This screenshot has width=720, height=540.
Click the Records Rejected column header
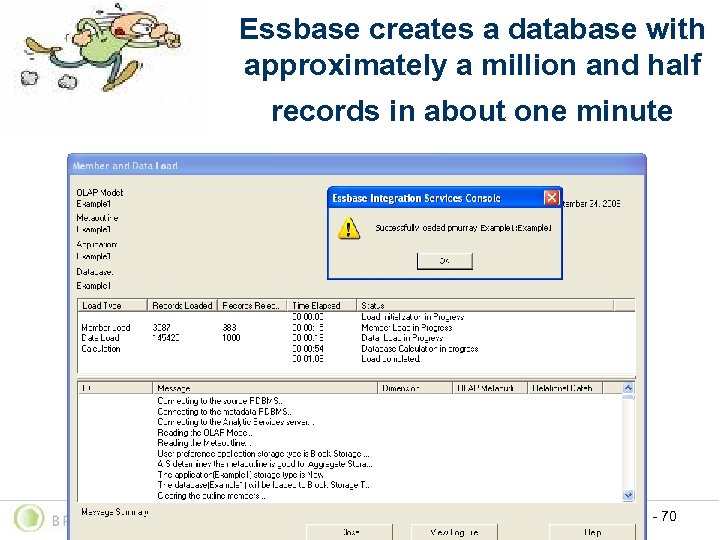pyautogui.click(x=252, y=305)
